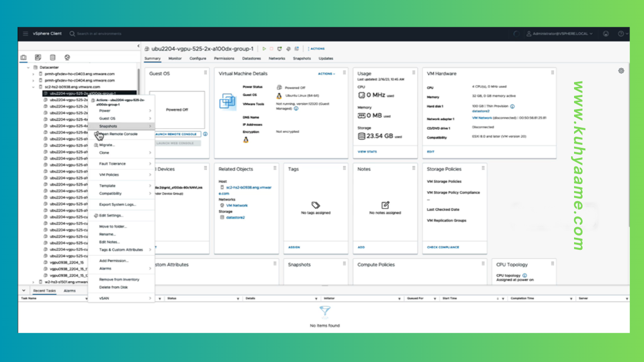The height and width of the screenshot is (362, 644).
Task: Open host link sc2-hs2-b0938 in Related Objects
Action: coord(246,190)
